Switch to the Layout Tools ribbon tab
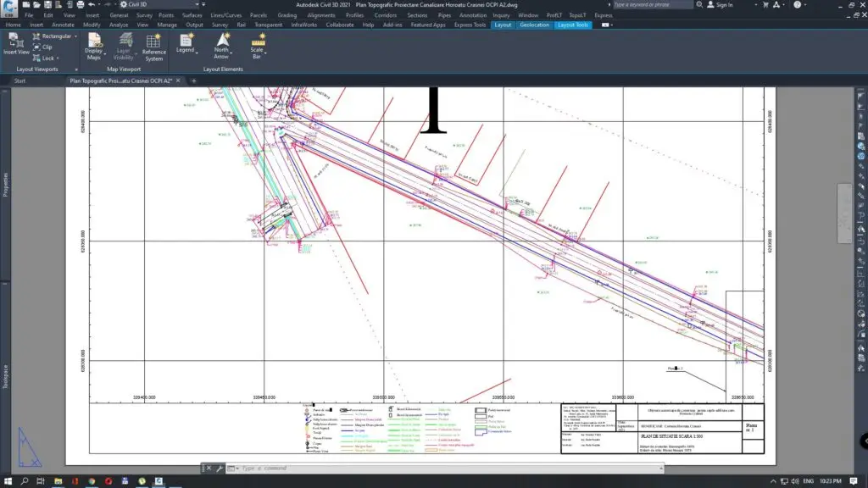 573,25
